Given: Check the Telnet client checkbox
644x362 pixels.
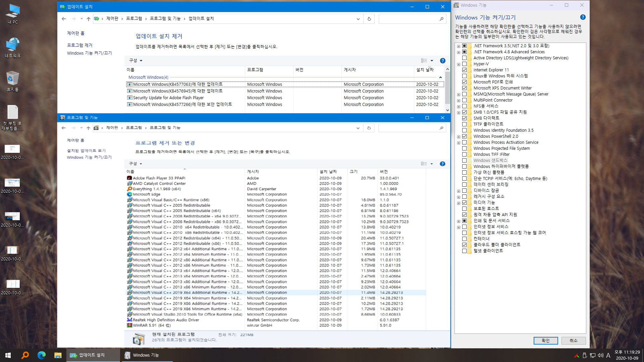Looking at the screenshot, I should pos(464,251).
